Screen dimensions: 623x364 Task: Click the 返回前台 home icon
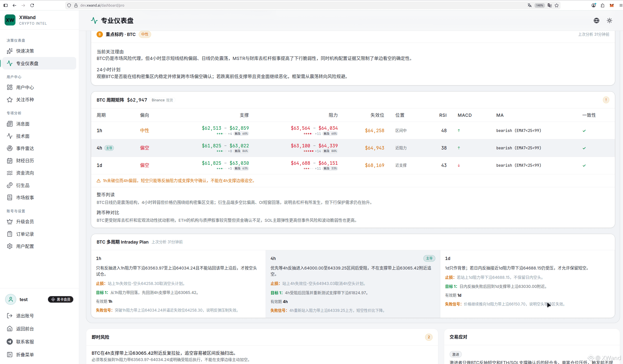[x=10, y=329]
